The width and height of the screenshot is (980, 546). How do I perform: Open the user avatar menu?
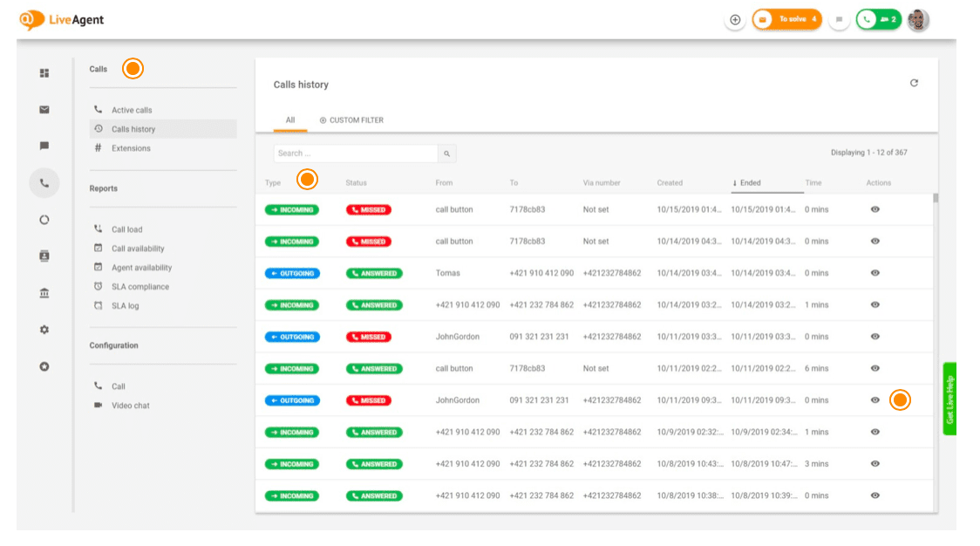coord(918,20)
